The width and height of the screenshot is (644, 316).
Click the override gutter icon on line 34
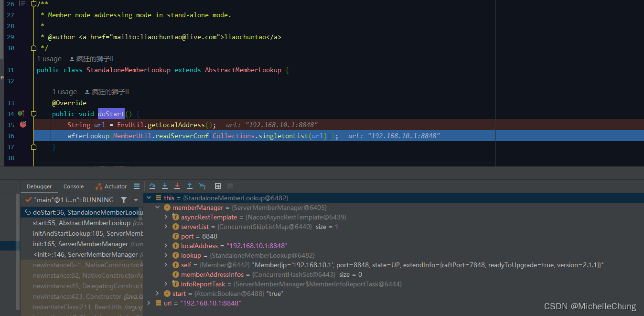coord(21,114)
